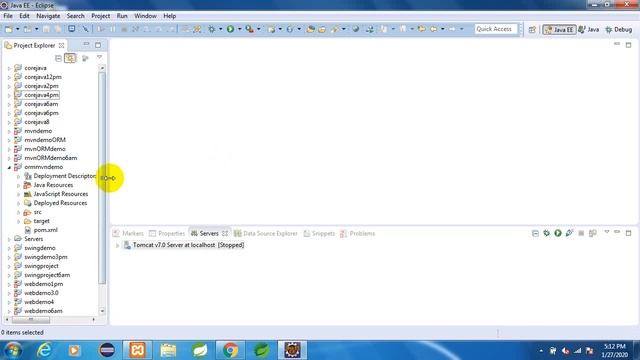Click the Servers view profile mode icon

coord(569,233)
